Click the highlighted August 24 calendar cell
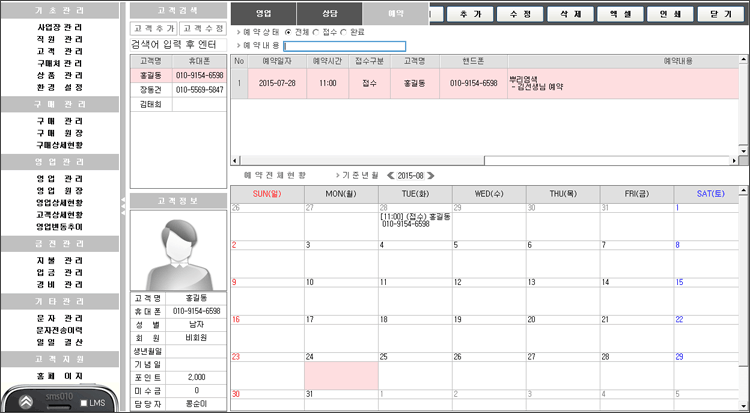 point(341,375)
